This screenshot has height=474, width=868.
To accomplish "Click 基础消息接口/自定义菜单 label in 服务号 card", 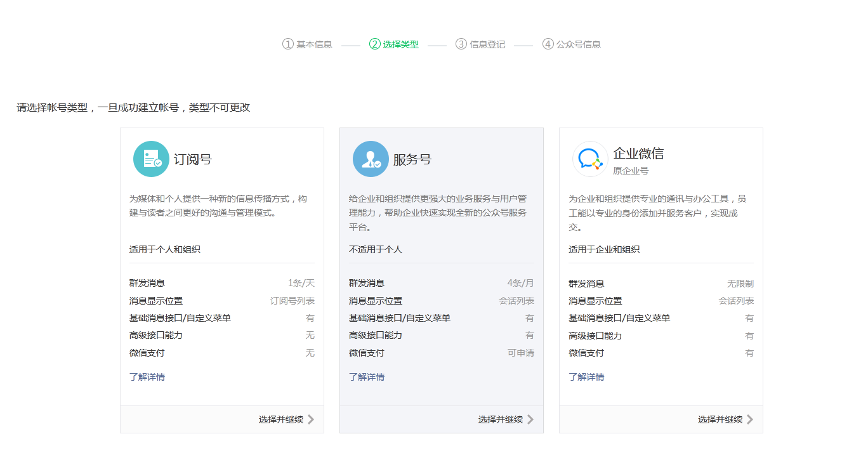I will click(x=400, y=318).
